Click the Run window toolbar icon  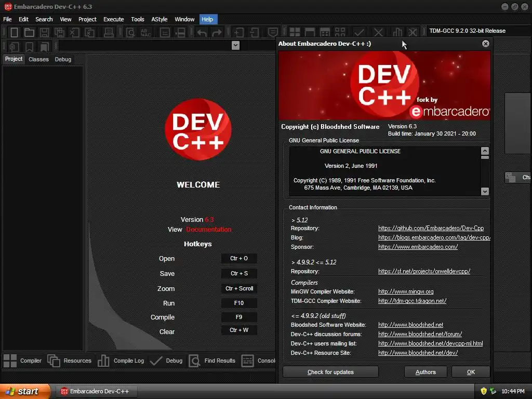coord(310,33)
